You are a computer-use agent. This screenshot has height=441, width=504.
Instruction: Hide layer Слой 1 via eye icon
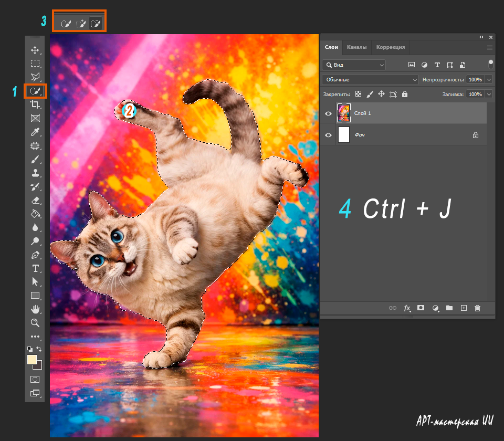tap(328, 113)
